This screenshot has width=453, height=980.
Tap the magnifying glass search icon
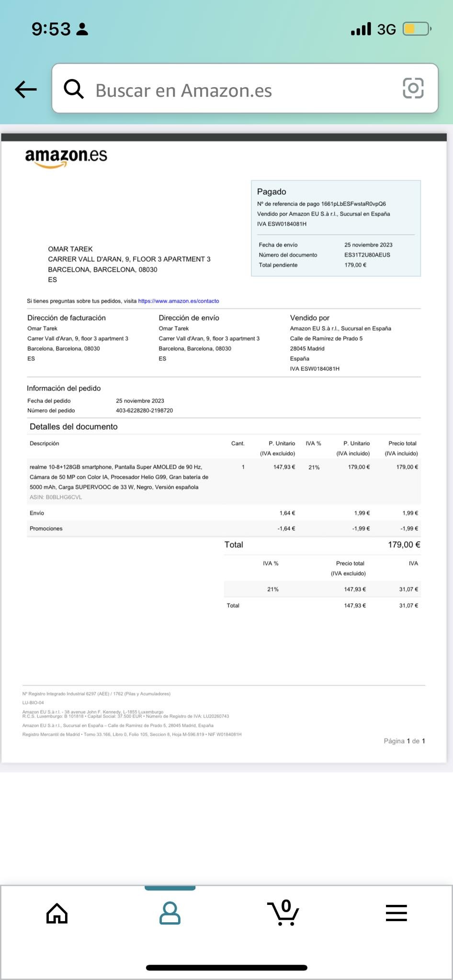pyautogui.click(x=74, y=89)
